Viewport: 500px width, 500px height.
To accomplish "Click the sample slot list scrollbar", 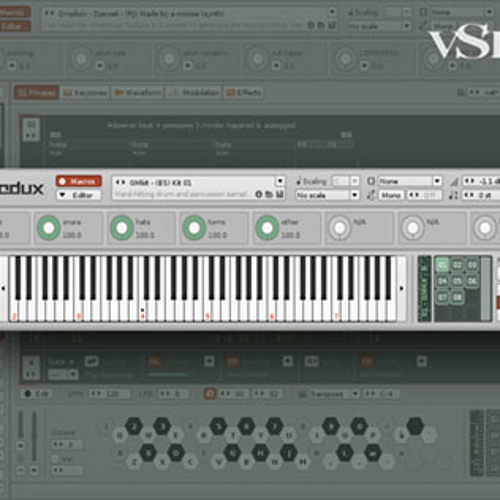I will 486,289.
